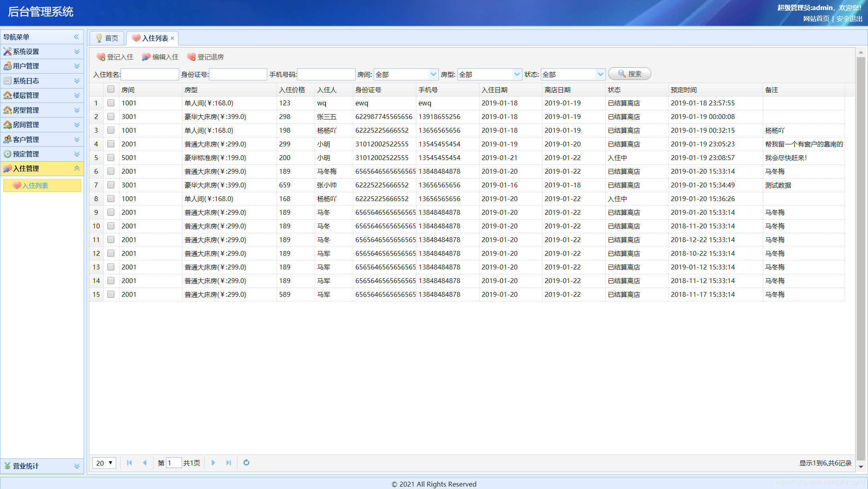Open the page size 20 dropdown
The width and height of the screenshot is (868, 489).
tap(104, 463)
